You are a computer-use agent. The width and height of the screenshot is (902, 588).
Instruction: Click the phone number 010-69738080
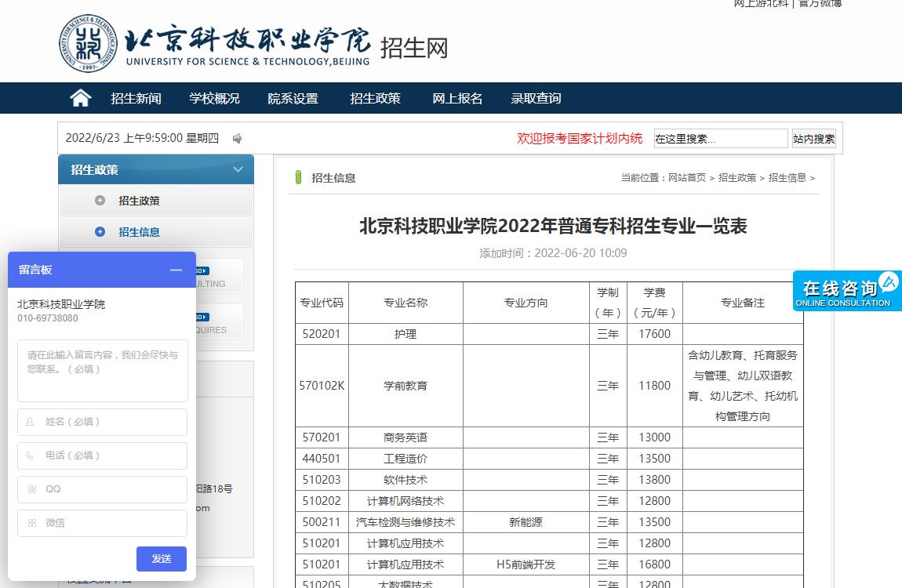click(x=48, y=318)
